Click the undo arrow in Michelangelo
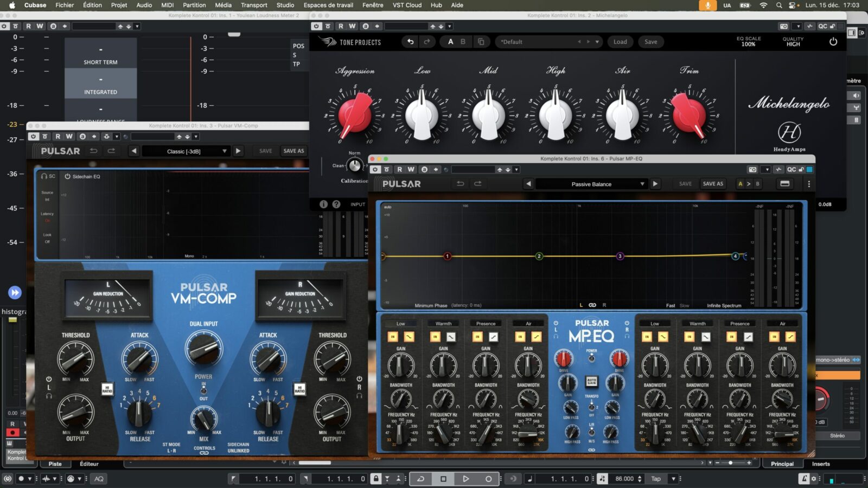Screen dimensions: 868x488 tap(410, 42)
